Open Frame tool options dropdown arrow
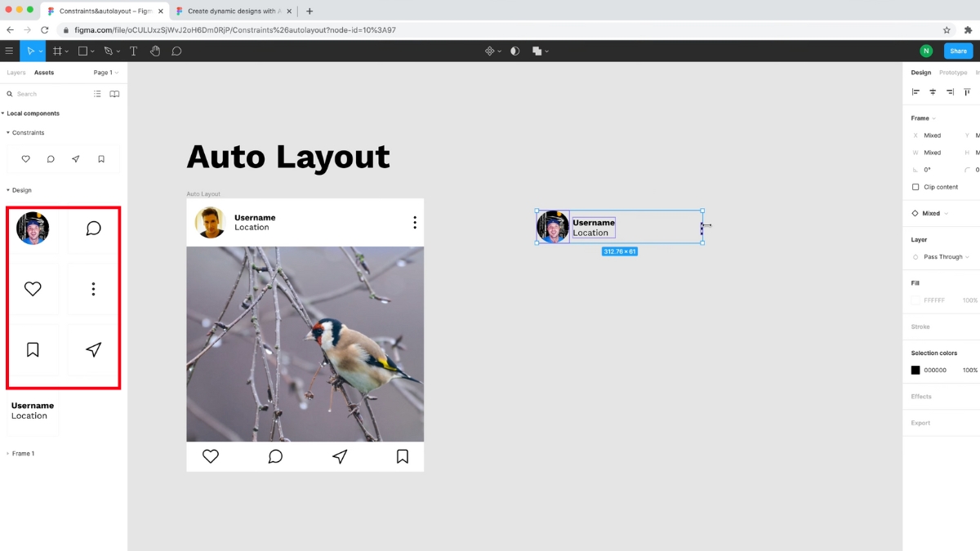The width and height of the screenshot is (980, 551). pyautogui.click(x=67, y=51)
